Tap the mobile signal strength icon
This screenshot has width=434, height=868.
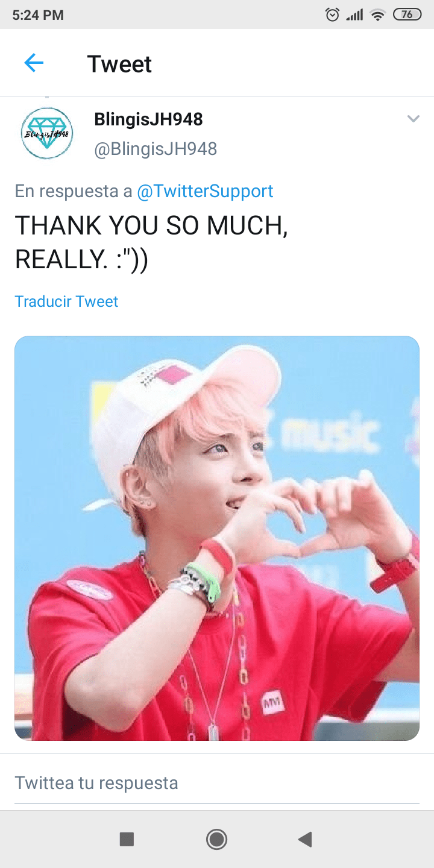[x=354, y=15]
